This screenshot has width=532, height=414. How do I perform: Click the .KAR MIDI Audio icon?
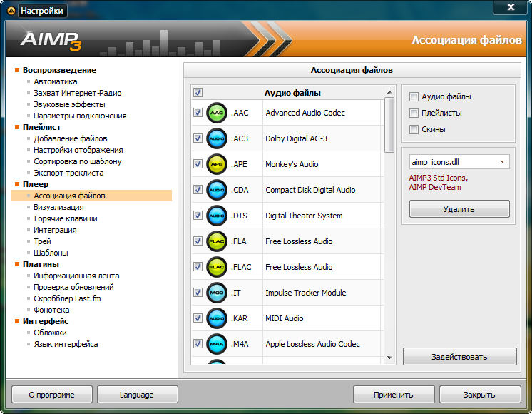[x=217, y=318]
